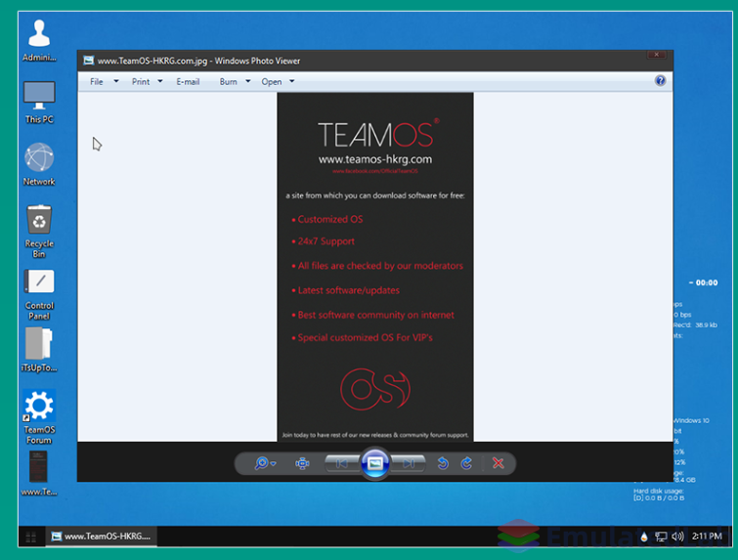Click the actual size fit-to-window icon
This screenshot has height=560, width=738.
pos(302,463)
